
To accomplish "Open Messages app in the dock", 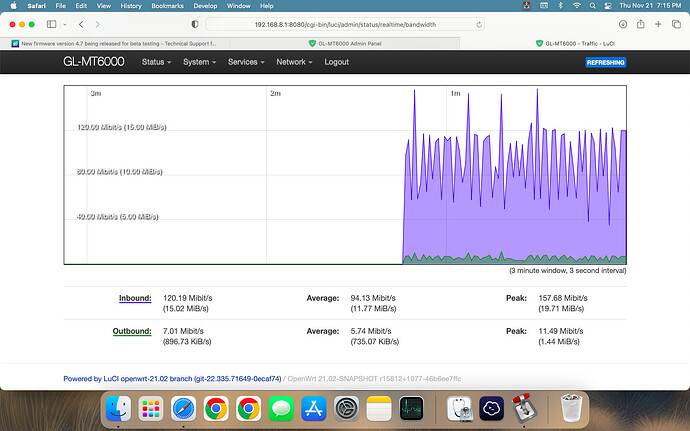I will (281, 408).
